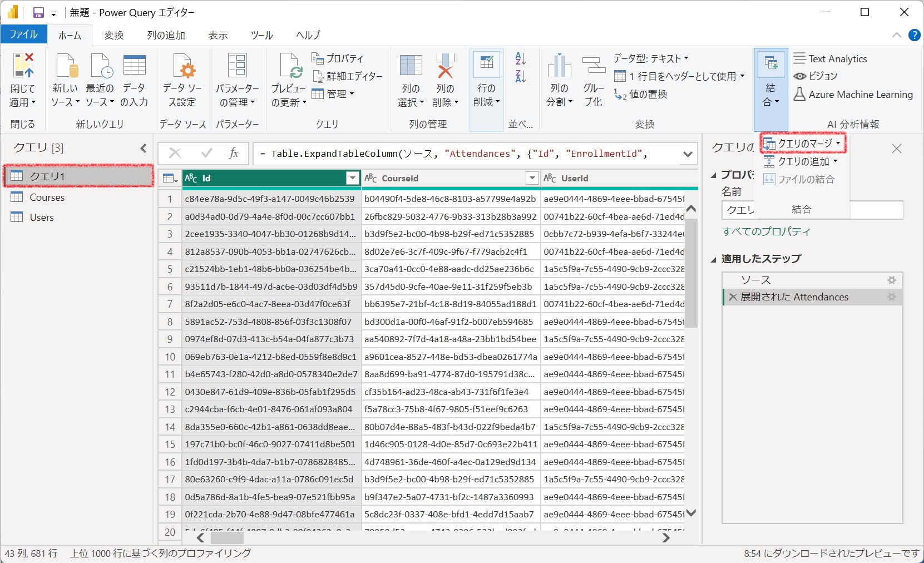Open the 詳細エディター (Advanced Editor)
Screen dimensions: 924x563
[x=348, y=76]
